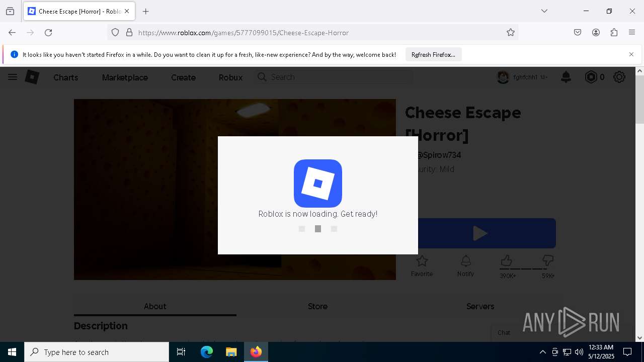Open the Save to Pocket icon

[x=578, y=33]
